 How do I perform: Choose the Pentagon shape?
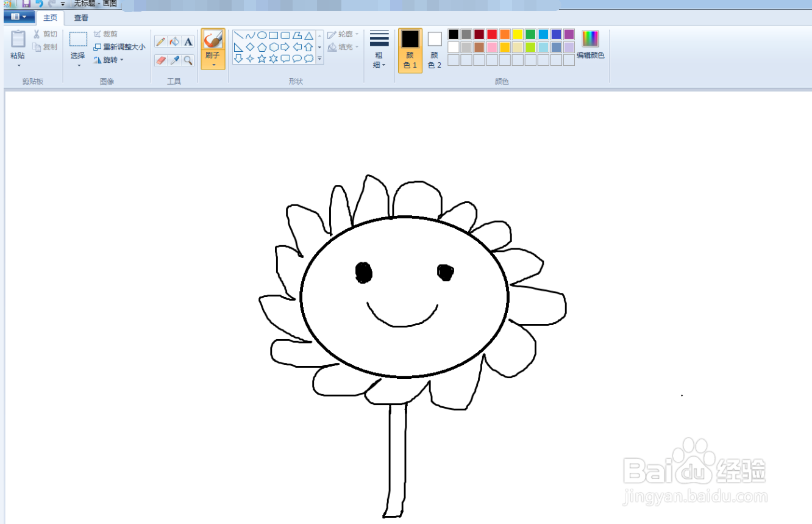click(262, 47)
